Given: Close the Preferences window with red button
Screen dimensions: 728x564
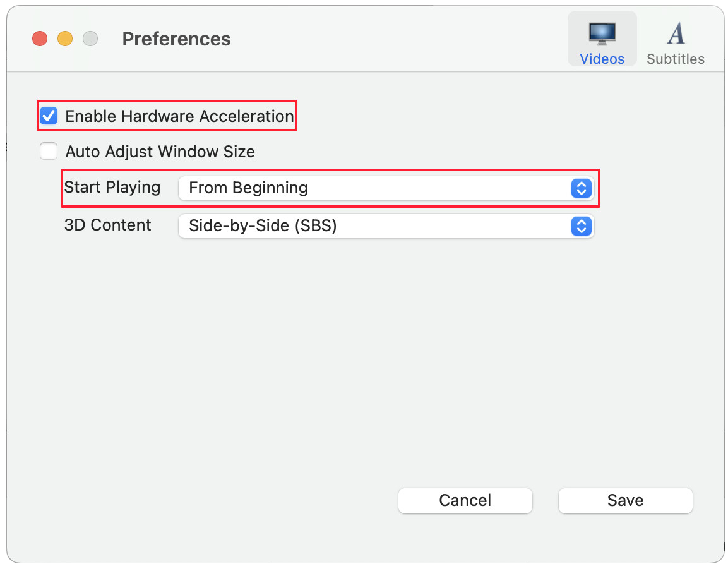Looking at the screenshot, I should pyautogui.click(x=40, y=39).
